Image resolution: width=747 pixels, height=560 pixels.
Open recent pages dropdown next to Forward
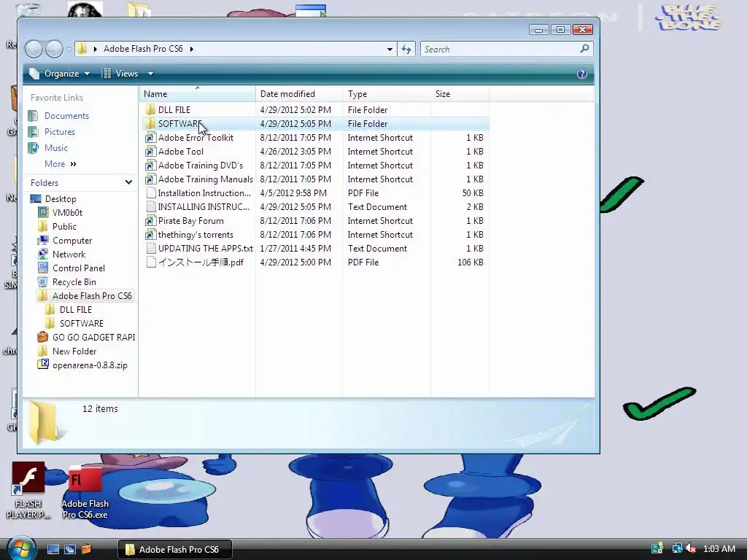point(69,49)
